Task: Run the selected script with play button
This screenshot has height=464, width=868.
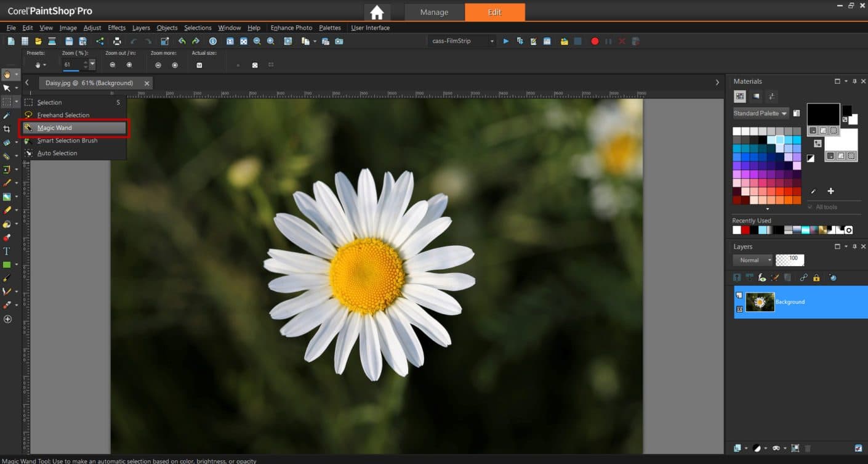Action: coord(506,41)
